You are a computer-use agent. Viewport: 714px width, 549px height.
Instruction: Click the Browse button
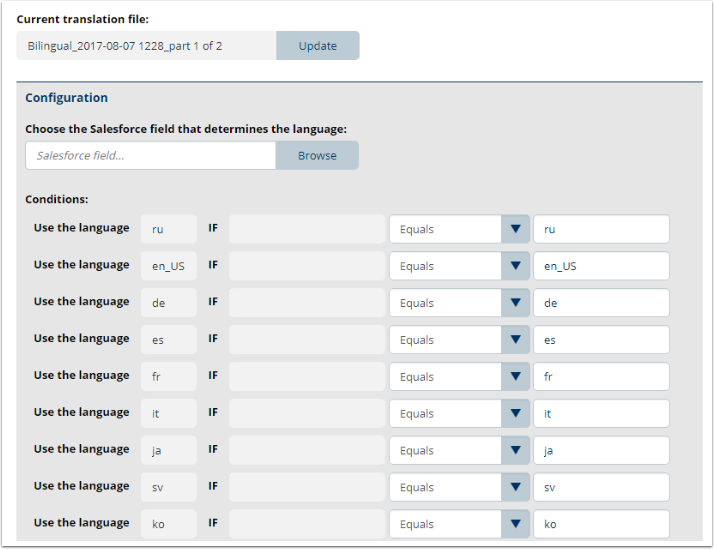tap(317, 156)
